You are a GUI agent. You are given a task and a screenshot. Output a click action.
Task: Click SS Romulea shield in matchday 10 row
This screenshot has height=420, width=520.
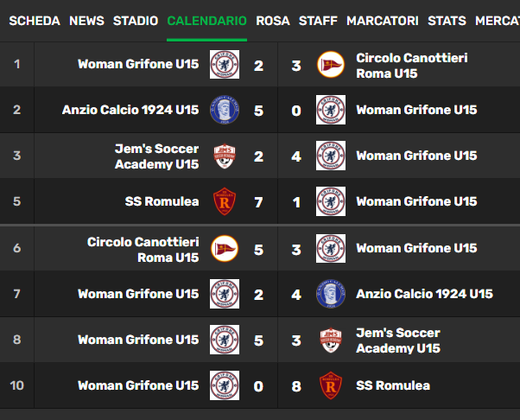[x=331, y=385]
